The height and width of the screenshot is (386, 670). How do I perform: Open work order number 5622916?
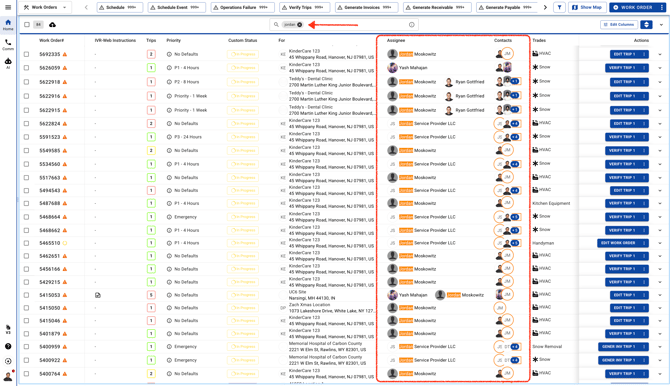click(50, 96)
